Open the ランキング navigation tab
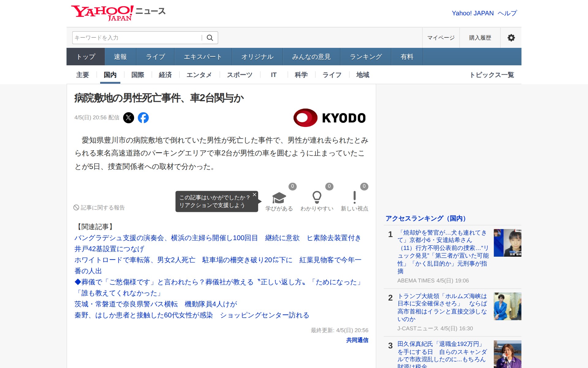This screenshot has height=368, width=588. [x=366, y=56]
